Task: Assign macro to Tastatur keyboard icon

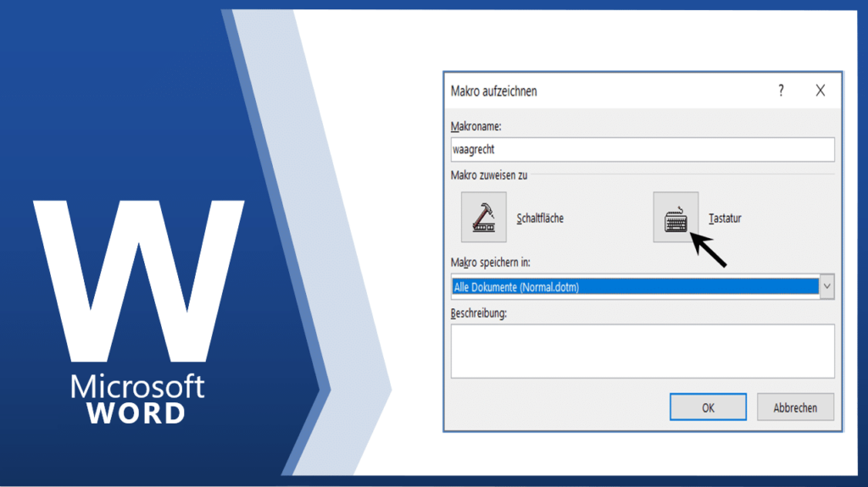Action: pyautogui.click(x=676, y=217)
